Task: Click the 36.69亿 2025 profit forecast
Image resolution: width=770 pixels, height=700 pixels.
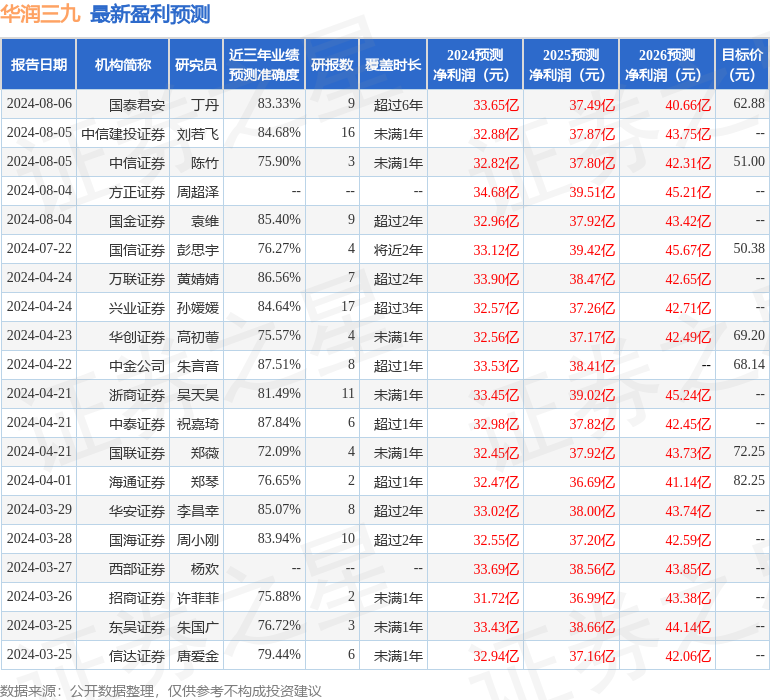Action: (x=592, y=481)
